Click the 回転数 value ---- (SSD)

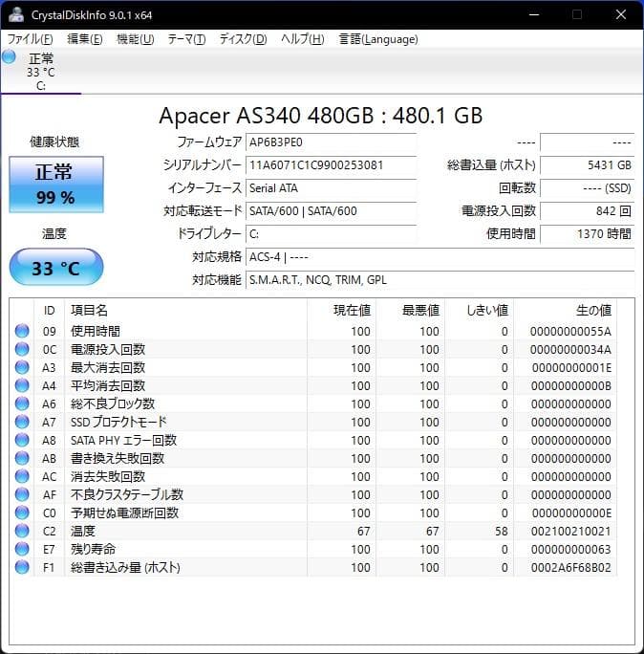tap(588, 188)
